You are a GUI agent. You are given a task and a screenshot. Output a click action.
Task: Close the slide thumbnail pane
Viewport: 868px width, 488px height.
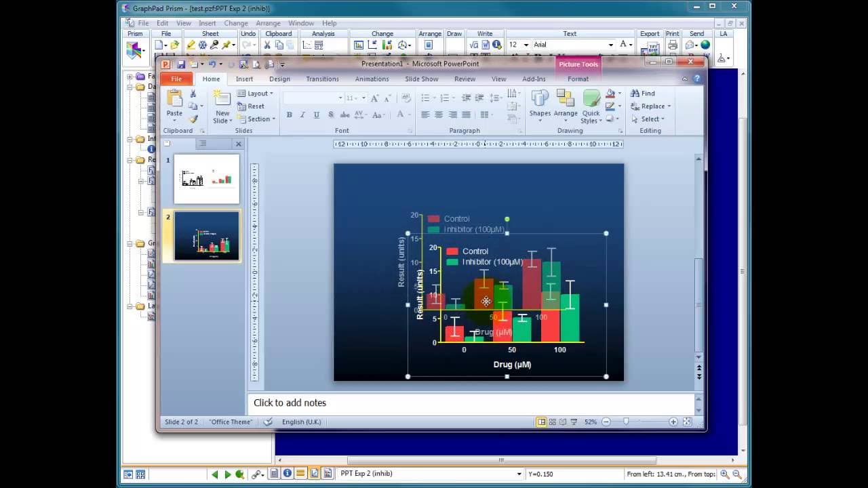tap(238, 144)
